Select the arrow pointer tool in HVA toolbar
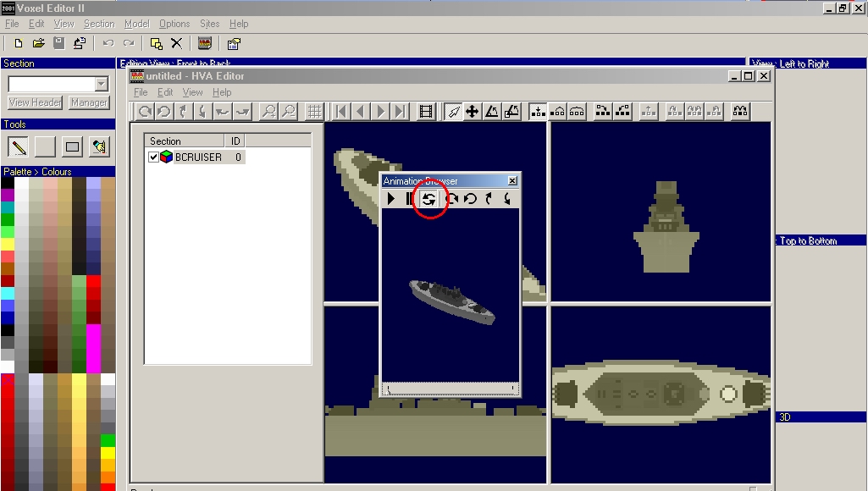Screen dimensions: 868x491 click(453, 112)
